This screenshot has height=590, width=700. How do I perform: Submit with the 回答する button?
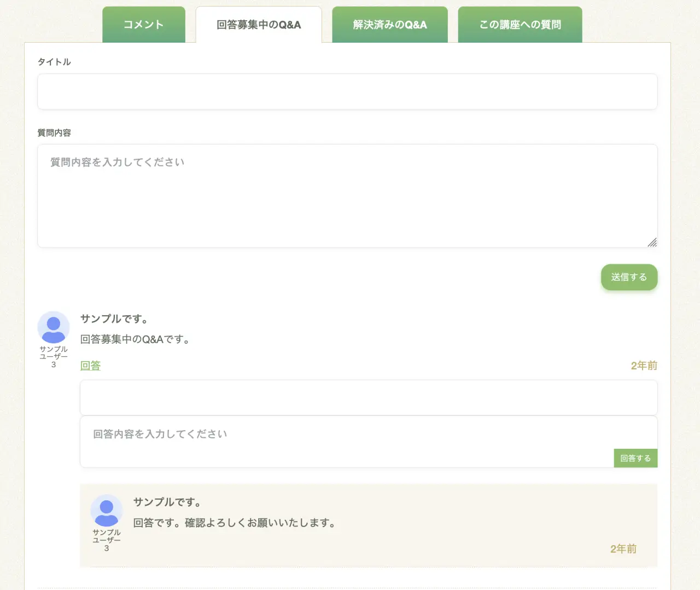(635, 458)
